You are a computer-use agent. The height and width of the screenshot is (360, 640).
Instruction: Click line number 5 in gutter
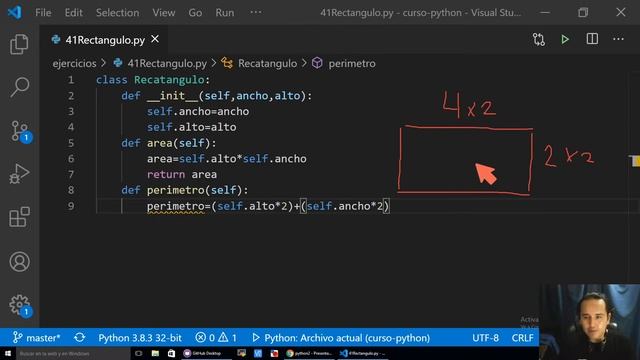pos(71,143)
